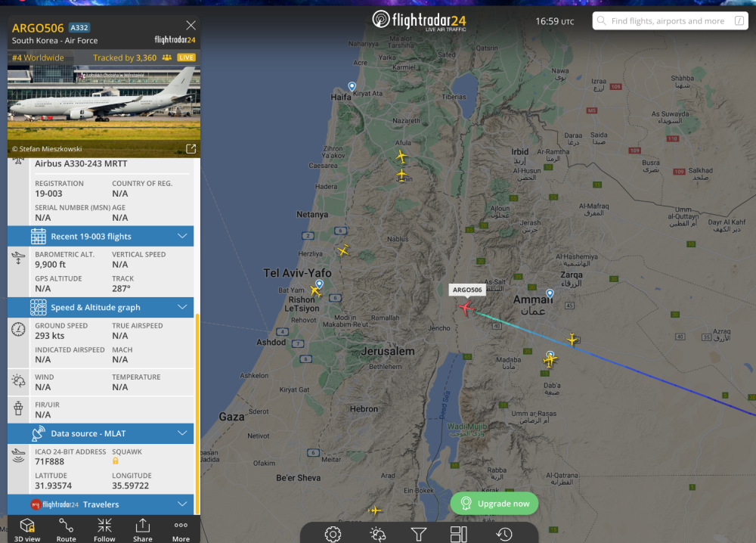The width and height of the screenshot is (756, 543).
Task: Close the ARGO506 flight panel
Action: [191, 25]
